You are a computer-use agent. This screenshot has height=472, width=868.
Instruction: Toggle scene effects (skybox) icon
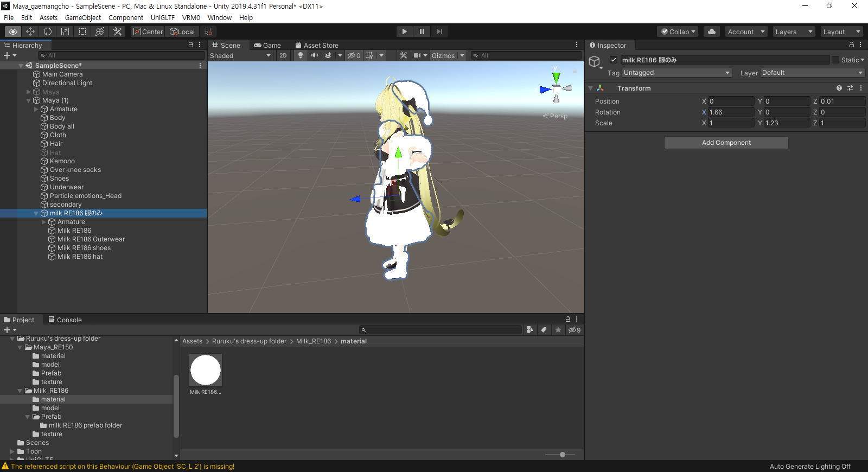tap(328, 55)
